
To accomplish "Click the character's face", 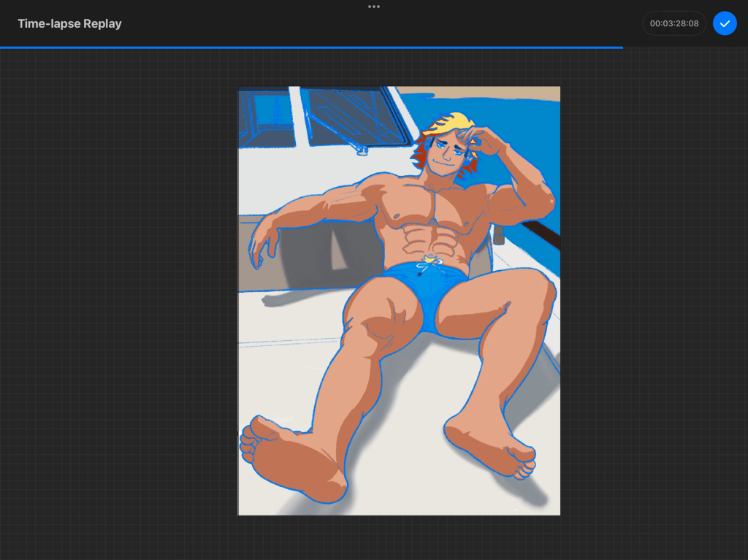I will click(x=446, y=155).
